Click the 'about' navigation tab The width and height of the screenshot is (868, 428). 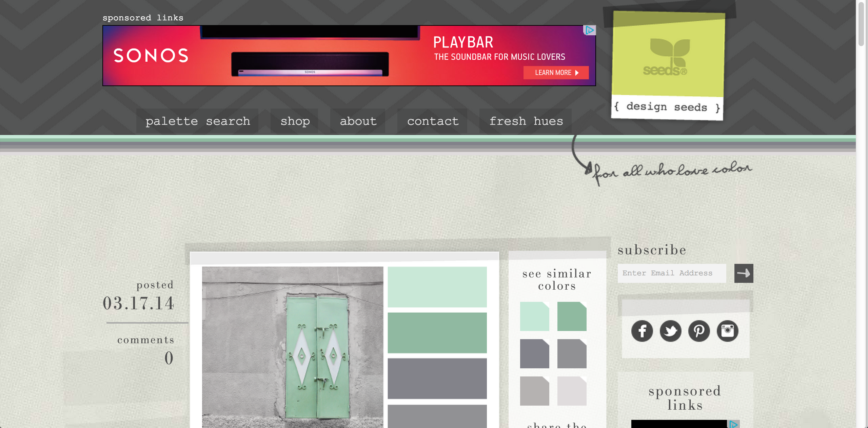[x=358, y=121]
